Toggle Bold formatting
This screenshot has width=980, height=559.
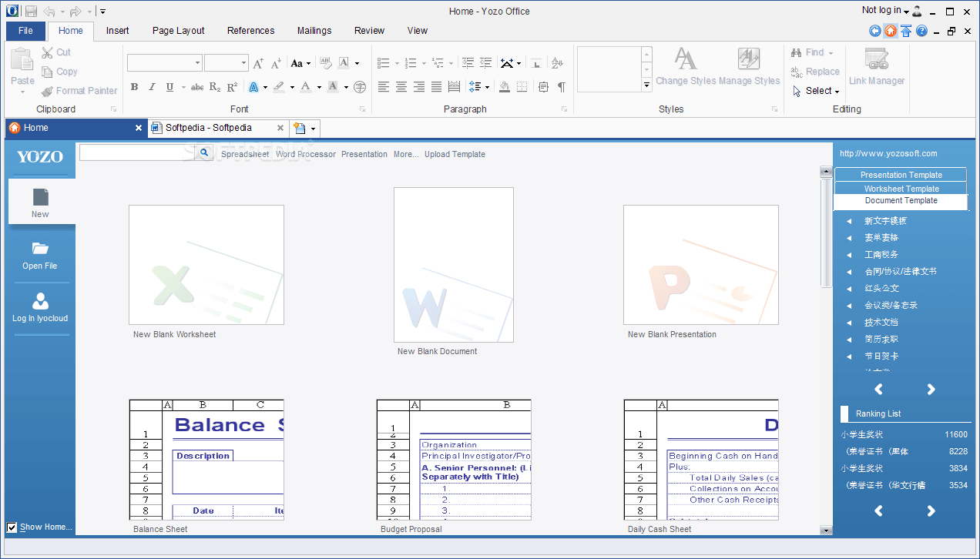click(134, 87)
